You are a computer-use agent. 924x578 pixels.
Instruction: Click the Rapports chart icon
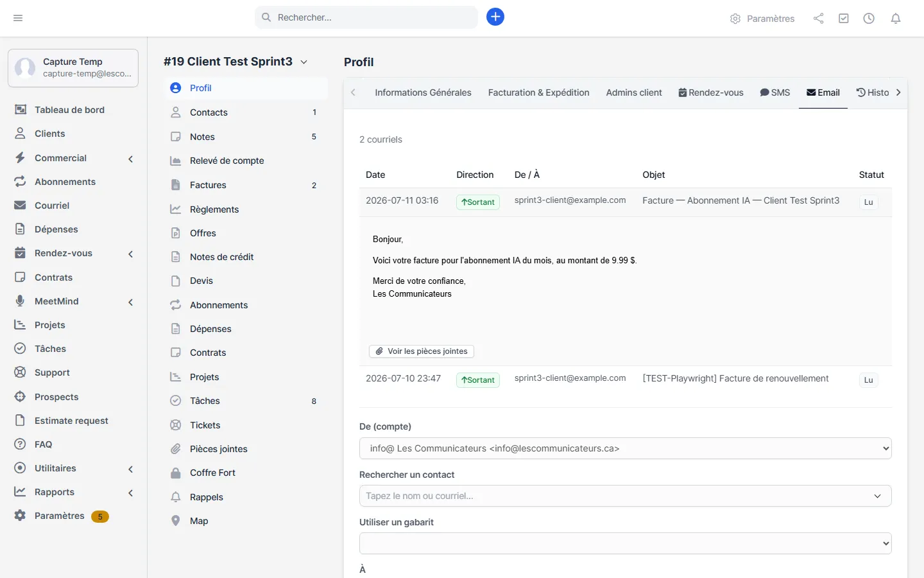[21, 492]
